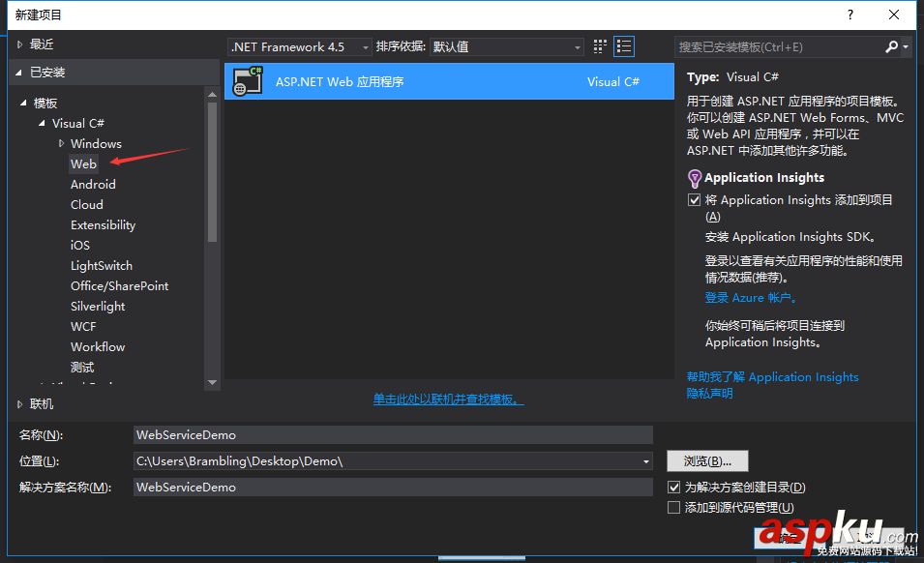The height and width of the screenshot is (563, 924).
Task: Expand the 联机 section
Action: point(20,404)
